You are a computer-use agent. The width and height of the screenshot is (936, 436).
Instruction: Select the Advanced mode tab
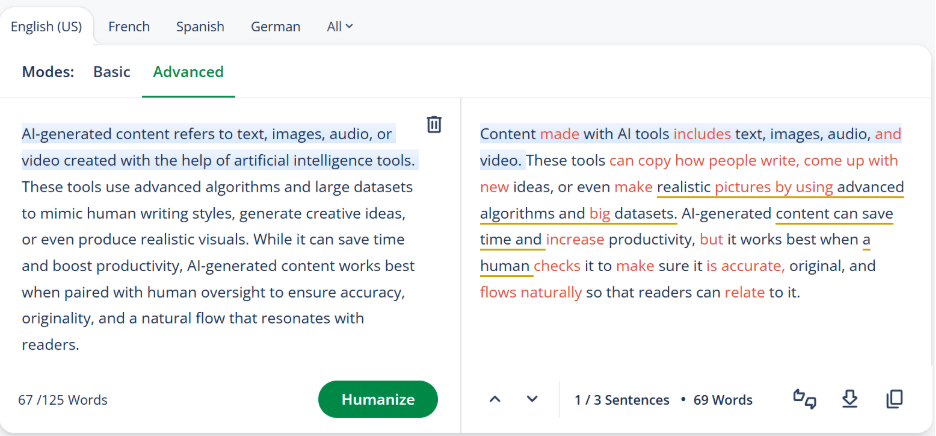tap(188, 72)
